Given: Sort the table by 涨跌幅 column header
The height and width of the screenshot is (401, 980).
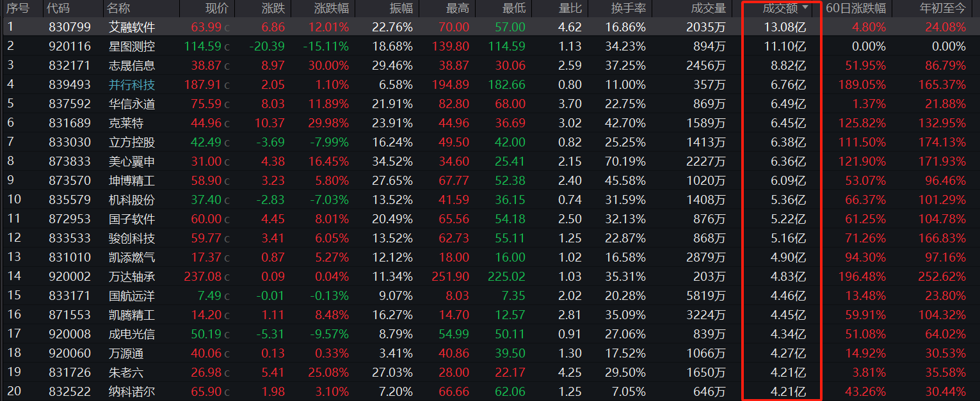Looking at the screenshot, I should click(x=332, y=8).
